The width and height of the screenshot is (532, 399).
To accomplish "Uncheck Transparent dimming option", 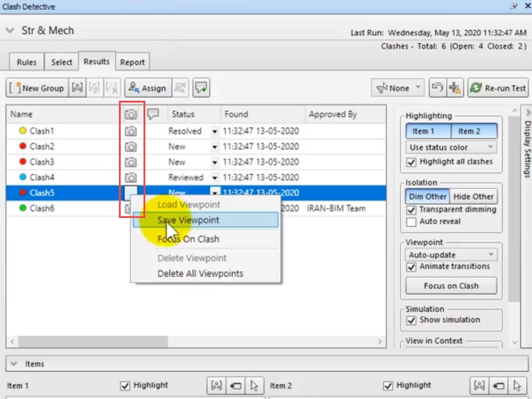I will click(x=411, y=209).
